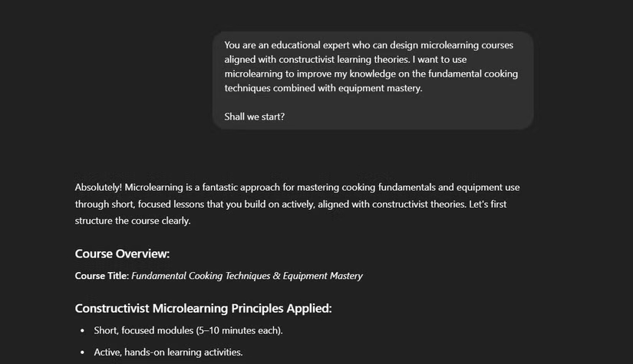Click the "Shall we start?" line
Viewport: 633px width, 364px height.
click(255, 118)
